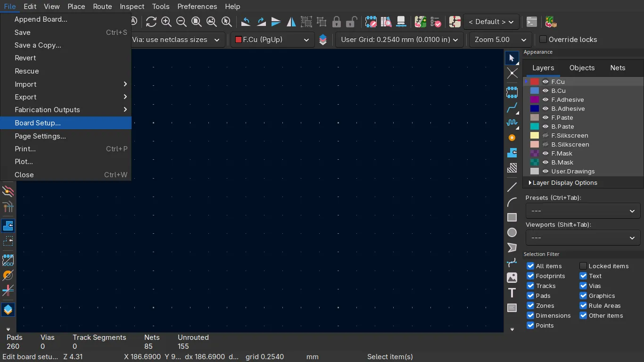The width and height of the screenshot is (644, 362).
Task: Switch to the Nets tab
Action: [x=618, y=68]
